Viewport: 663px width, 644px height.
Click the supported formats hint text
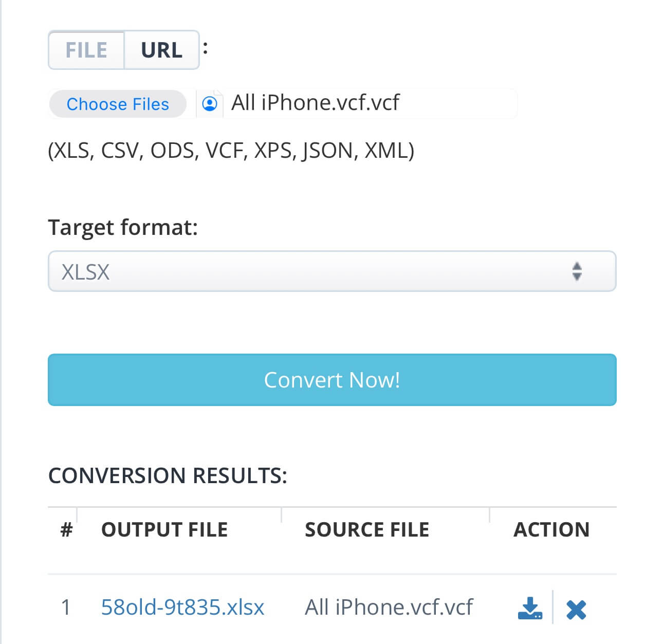pos(231,151)
